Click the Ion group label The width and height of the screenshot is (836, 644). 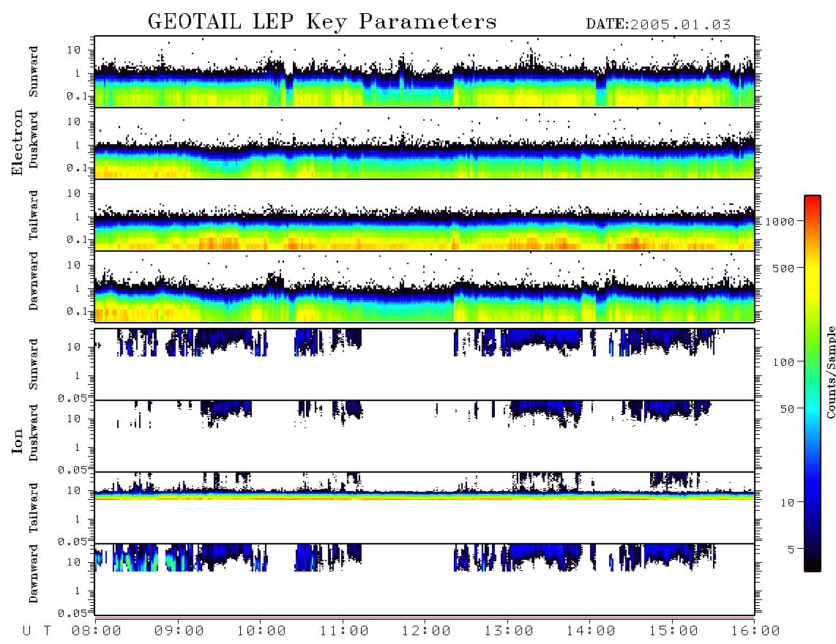(18, 441)
